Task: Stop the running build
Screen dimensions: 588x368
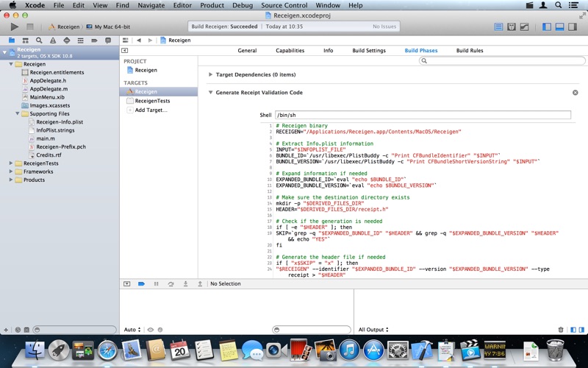Action: [30, 26]
